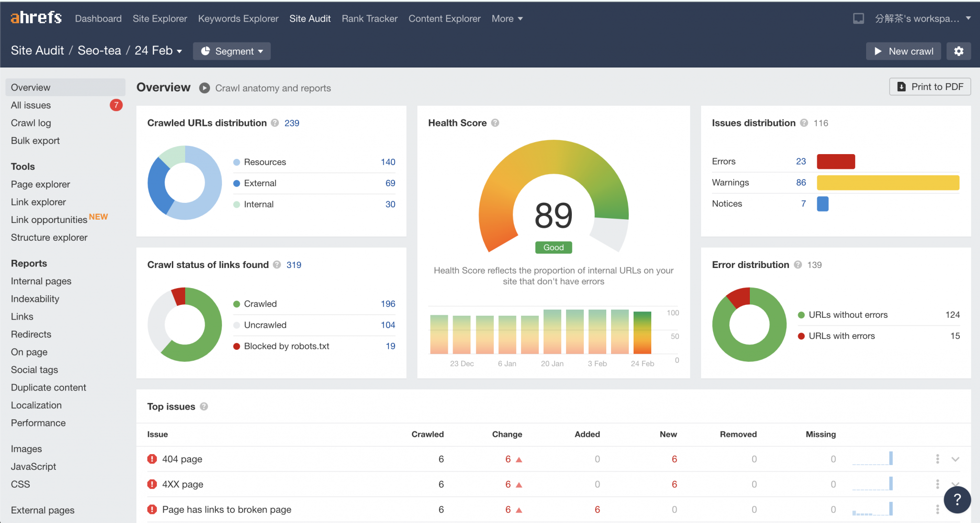Click help icon beside Issues distribution
The height and width of the screenshot is (523, 980).
[x=804, y=123]
